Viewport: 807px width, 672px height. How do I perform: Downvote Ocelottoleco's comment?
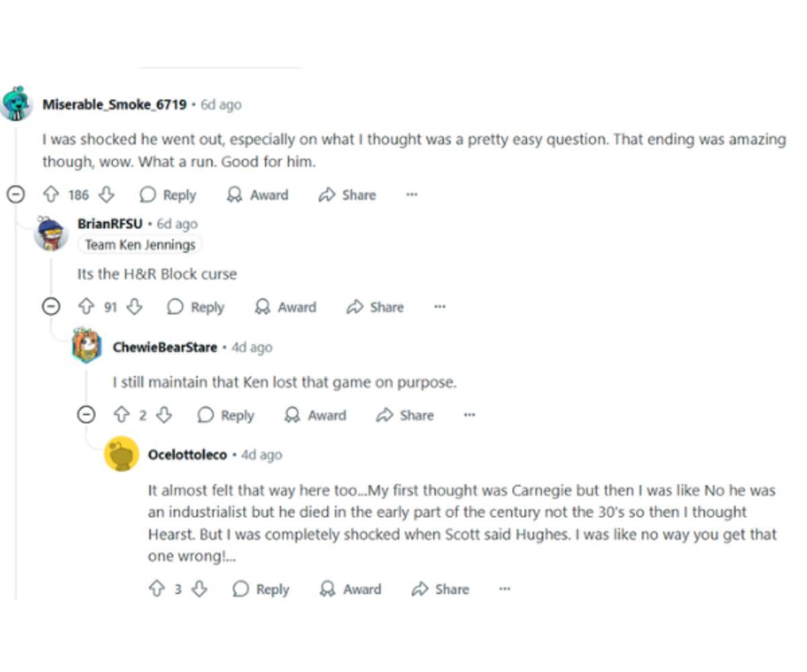click(x=199, y=589)
